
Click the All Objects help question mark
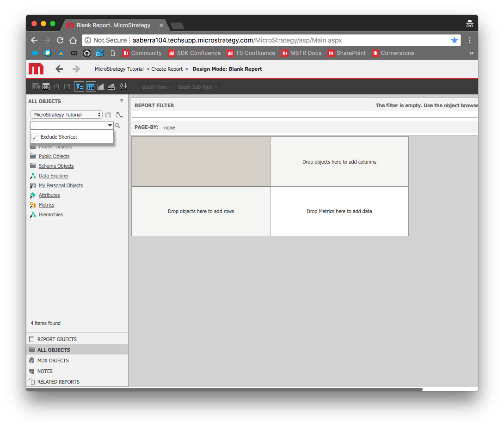[122, 101]
